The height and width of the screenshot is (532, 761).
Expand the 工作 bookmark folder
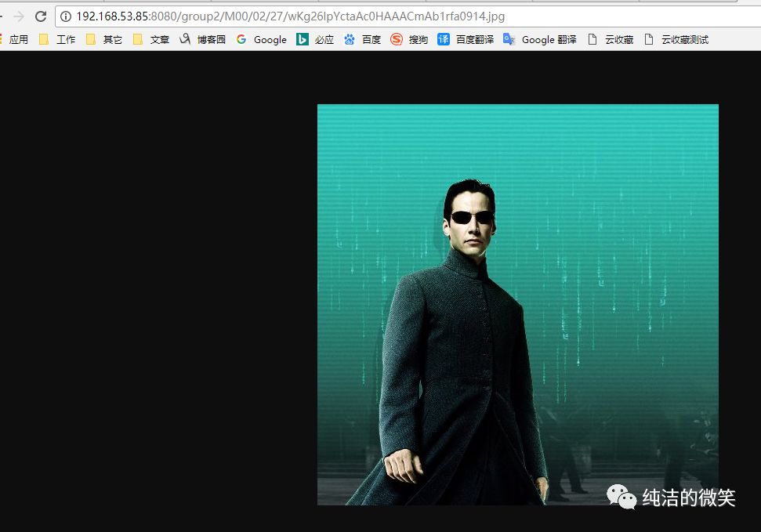click(57, 39)
